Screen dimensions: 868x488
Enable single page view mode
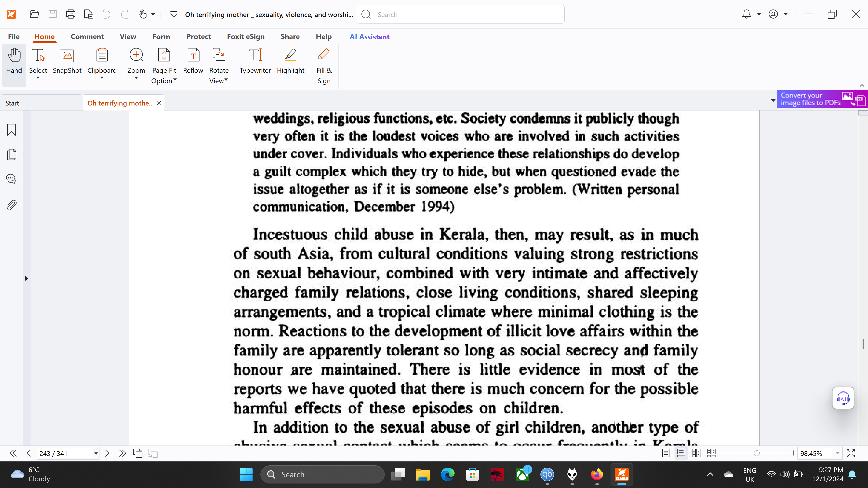point(666,453)
